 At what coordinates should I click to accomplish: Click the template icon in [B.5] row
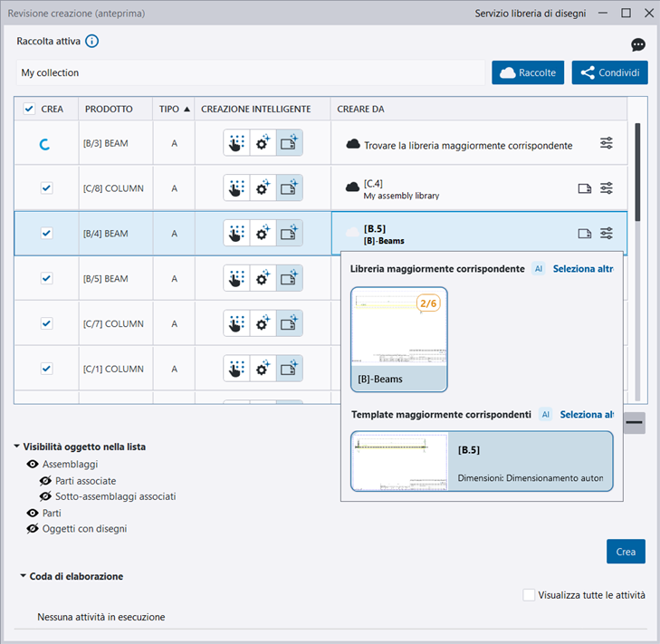pyautogui.click(x=585, y=234)
